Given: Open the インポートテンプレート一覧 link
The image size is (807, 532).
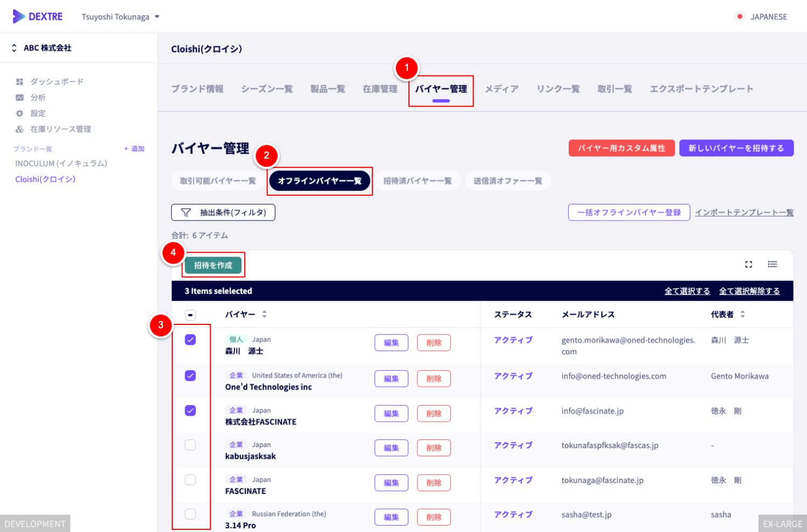Looking at the screenshot, I should (744, 212).
